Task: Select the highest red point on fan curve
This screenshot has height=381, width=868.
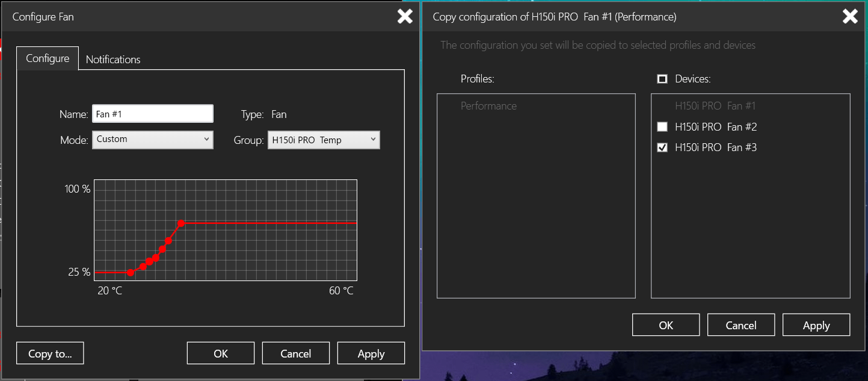Action: tap(181, 223)
